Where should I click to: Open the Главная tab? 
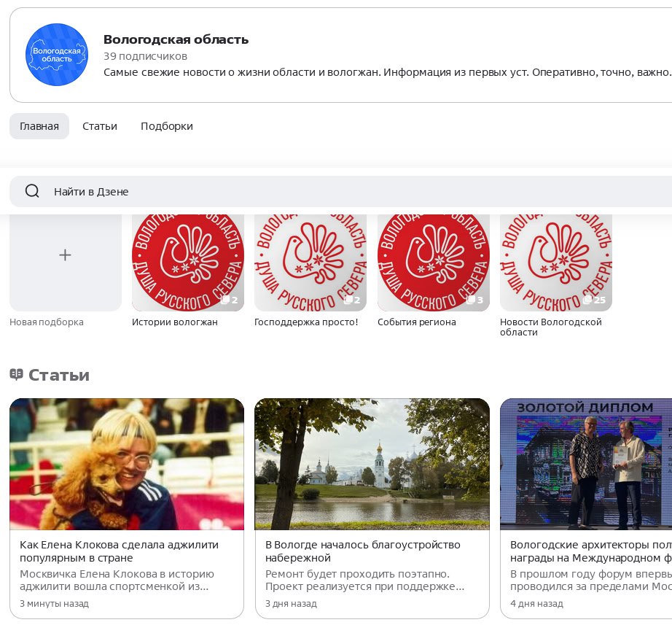[39, 126]
